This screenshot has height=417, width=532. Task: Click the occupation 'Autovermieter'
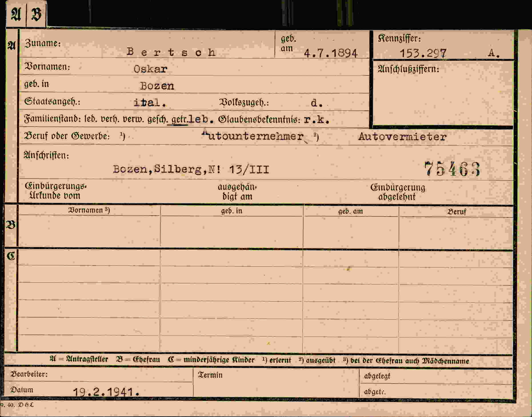(x=402, y=137)
